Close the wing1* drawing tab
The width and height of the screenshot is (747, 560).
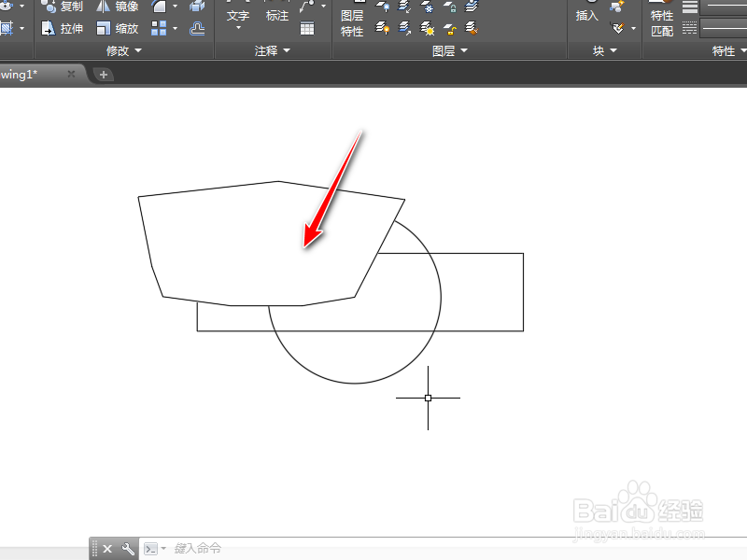(x=71, y=74)
